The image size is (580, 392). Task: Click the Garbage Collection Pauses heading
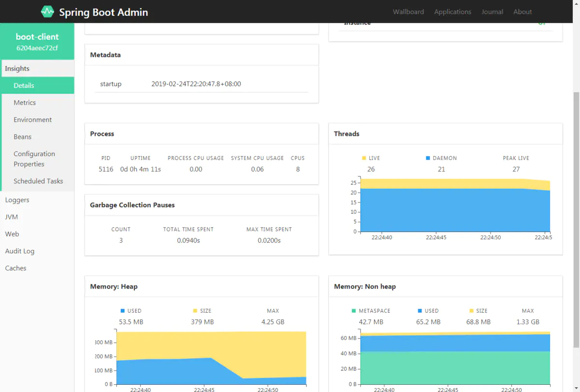click(x=132, y=205)
